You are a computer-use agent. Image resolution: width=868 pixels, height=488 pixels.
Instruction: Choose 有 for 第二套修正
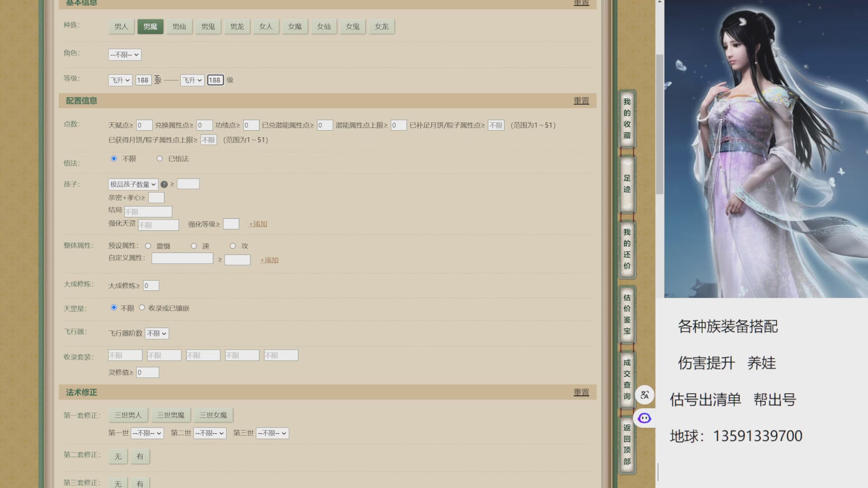(140, 457)
